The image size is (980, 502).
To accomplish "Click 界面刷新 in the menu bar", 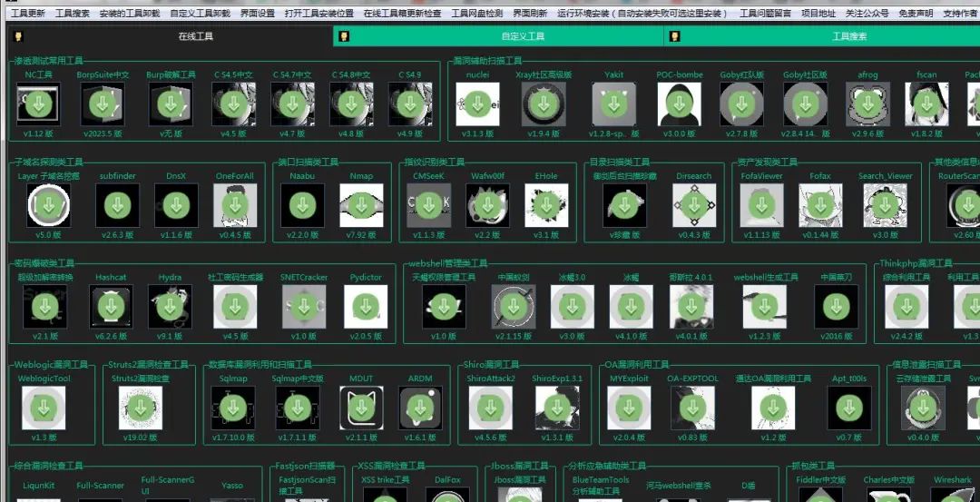I will click(530, 13).
